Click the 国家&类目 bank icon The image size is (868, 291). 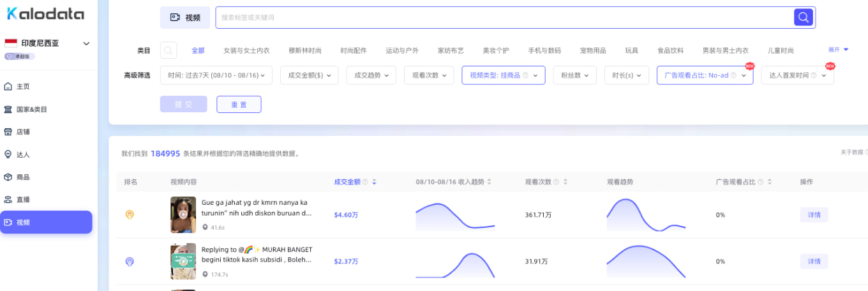coord(8,109)
